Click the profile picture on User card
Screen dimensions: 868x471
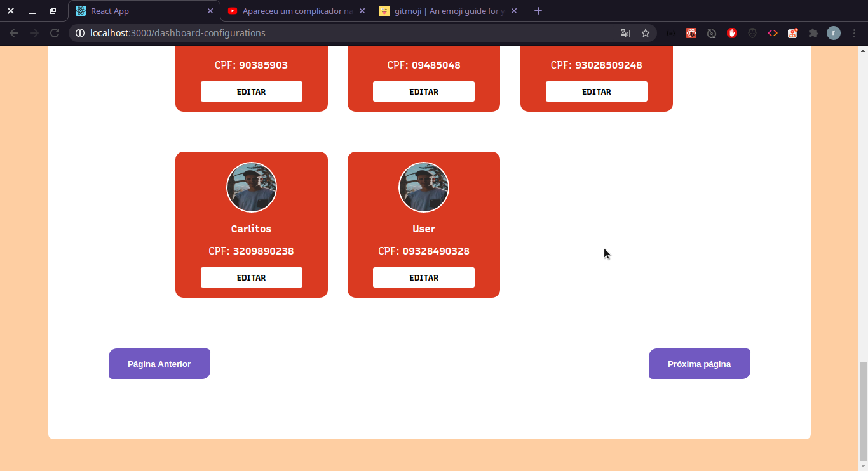(x=424, y=187)
